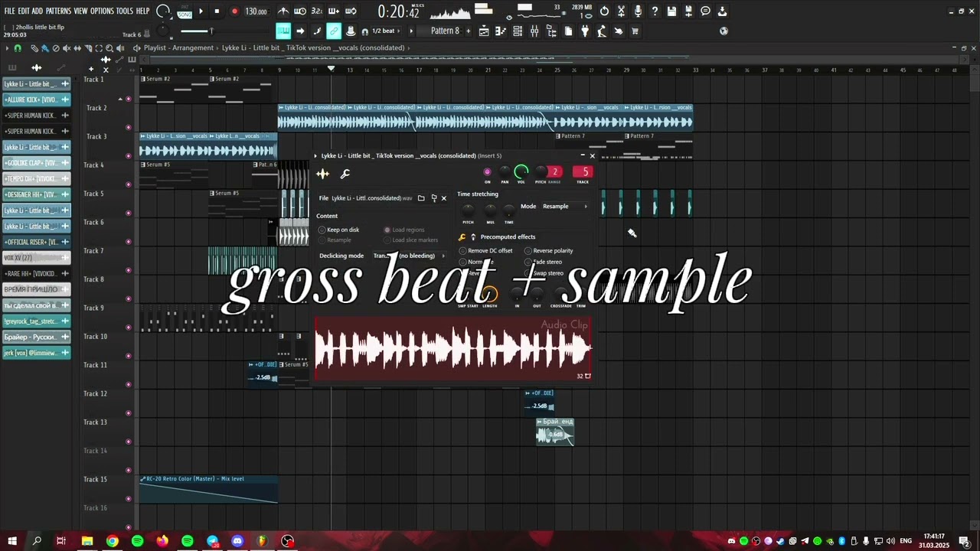Start playback with the play button
The image size is (980, 551).
[201, 11]
